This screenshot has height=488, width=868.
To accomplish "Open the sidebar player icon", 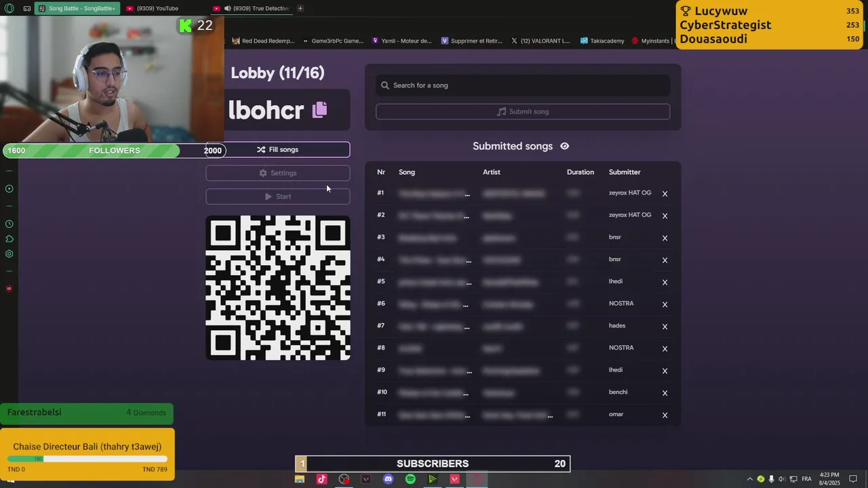I will (9, 188).
